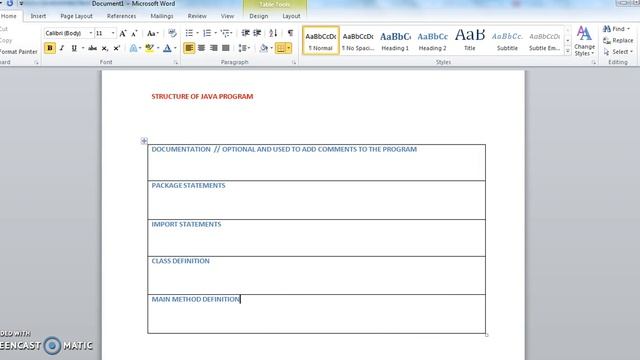Image resolution: width=640 pixels, height=360 pixels.
Task: Open font color dropdown arrow
Action: (176, 48)
